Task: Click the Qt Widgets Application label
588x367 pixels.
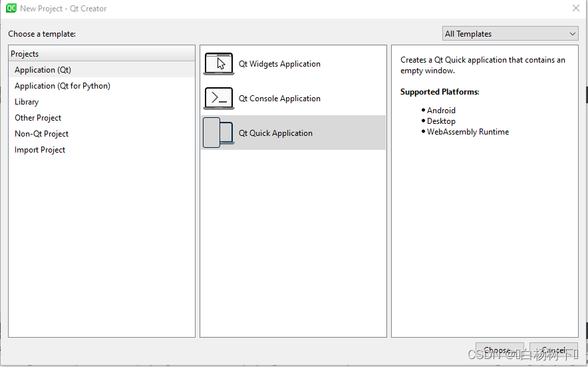Action: click(279, 64)
